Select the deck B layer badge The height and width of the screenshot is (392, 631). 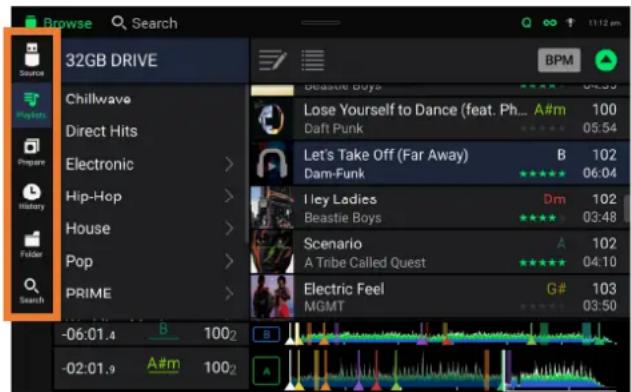(266, 334)
